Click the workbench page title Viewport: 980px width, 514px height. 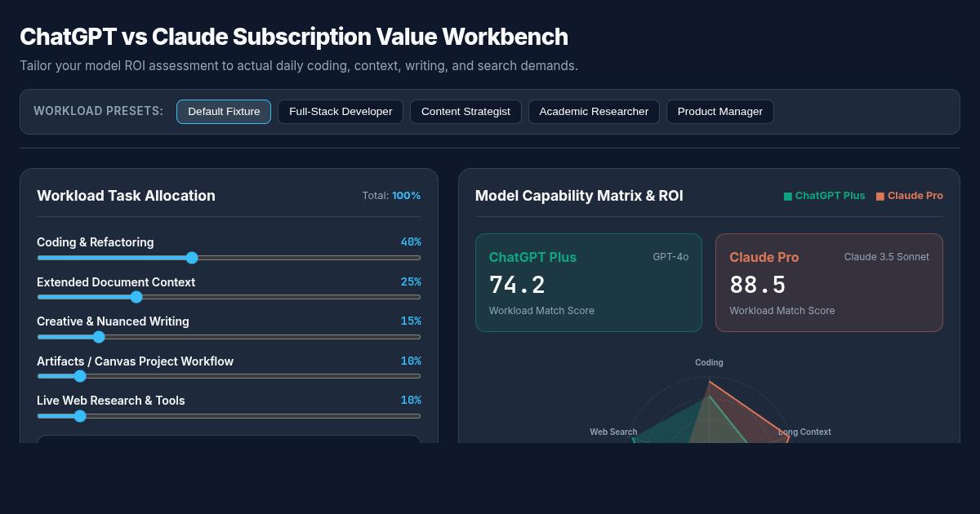(294, 37)
